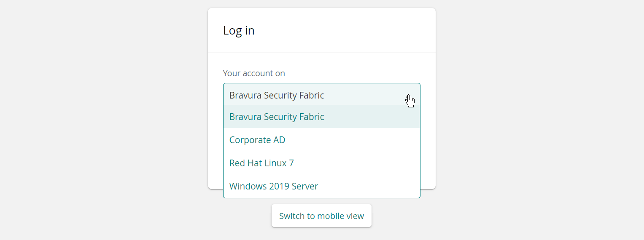Click the small triangle caret in the combo box
This screenshot has width=644, height=240.
pyautogui.click(x=407, y=96)
